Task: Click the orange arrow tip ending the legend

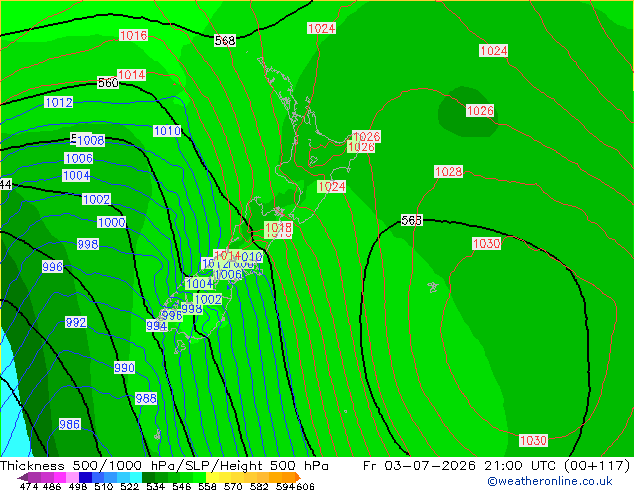Action: [x=298, y=477]
